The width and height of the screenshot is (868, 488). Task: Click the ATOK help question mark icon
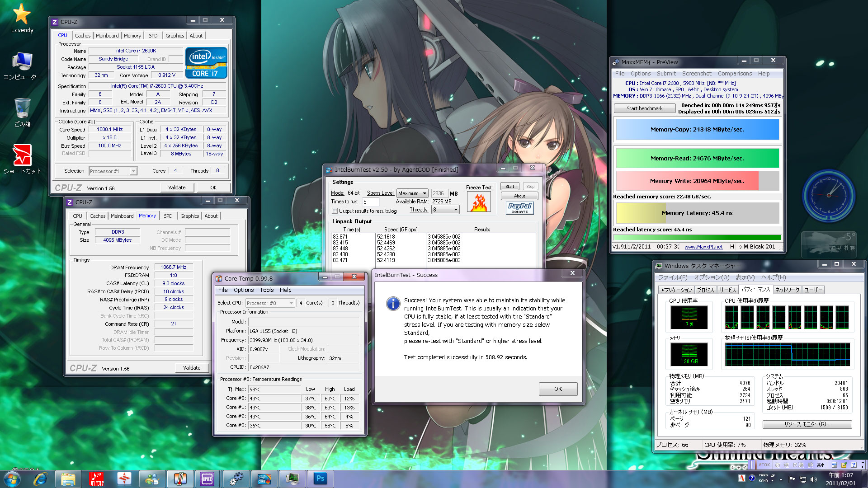(854, 465)
